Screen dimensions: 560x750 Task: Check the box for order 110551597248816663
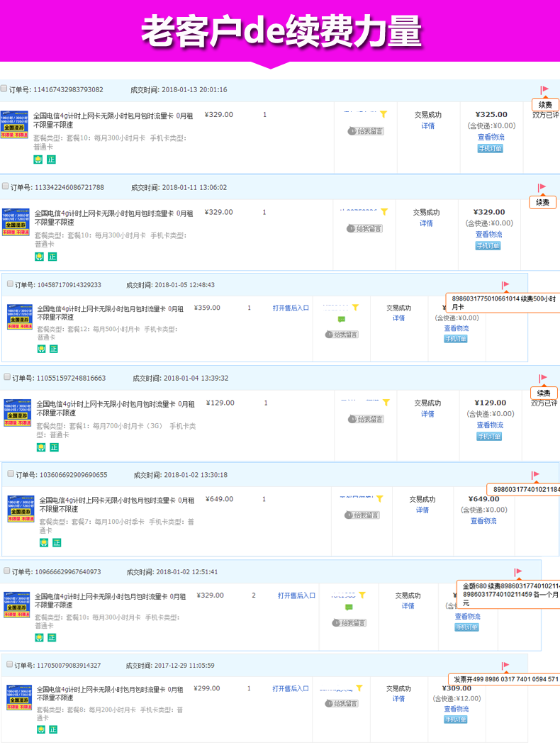point(7,377)
